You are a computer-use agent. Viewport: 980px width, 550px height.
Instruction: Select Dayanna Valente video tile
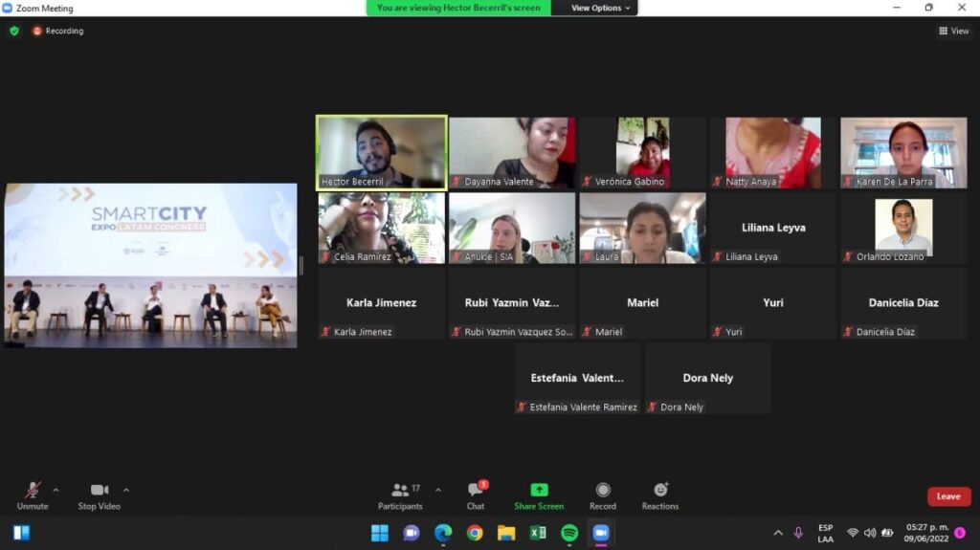click(512, 152)
